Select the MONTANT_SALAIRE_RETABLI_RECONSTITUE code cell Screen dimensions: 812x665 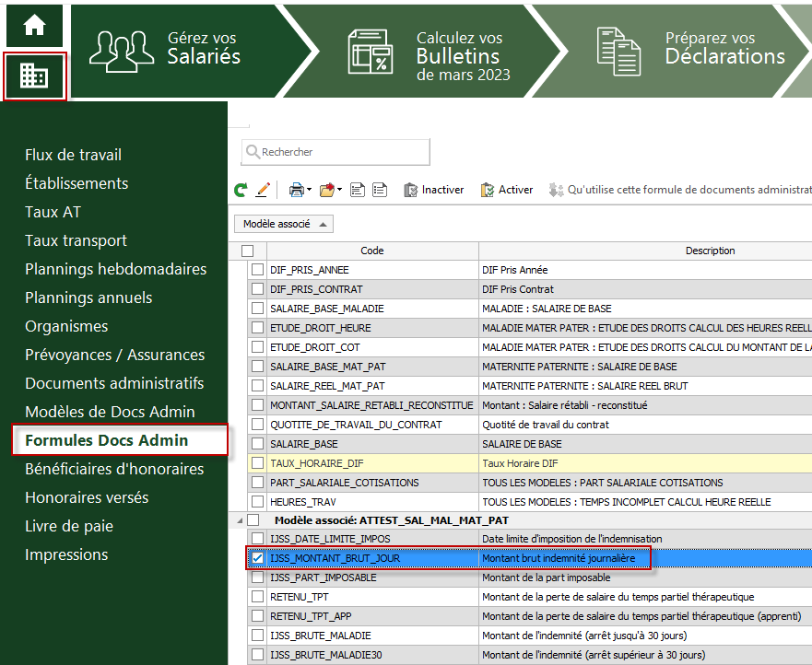[x=371, y=405]
